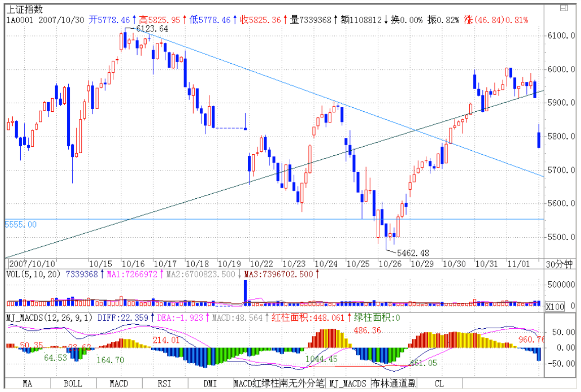Click the 红柱面积:448.061 value
This screenshot has height=392, width=581.
click(308, 318)
